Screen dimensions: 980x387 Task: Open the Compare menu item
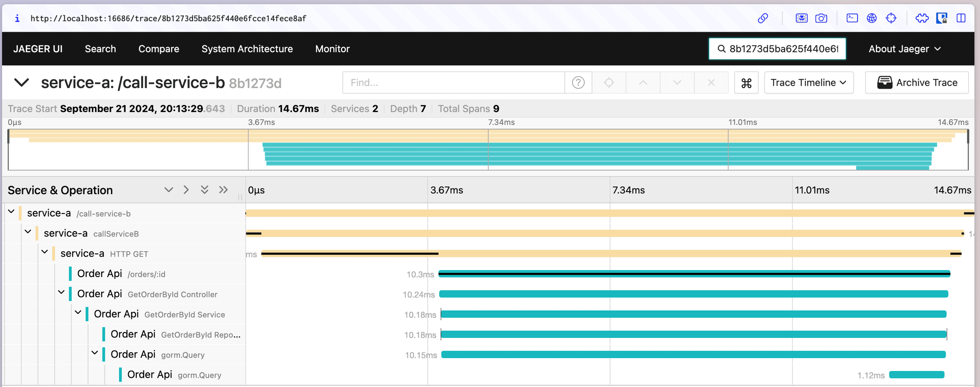click(x=158, y=49)
